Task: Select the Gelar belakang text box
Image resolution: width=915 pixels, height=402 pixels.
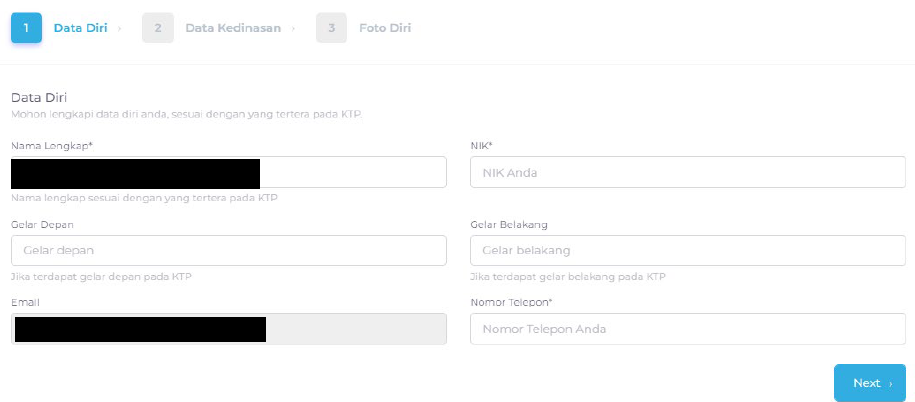Action: 688,250
